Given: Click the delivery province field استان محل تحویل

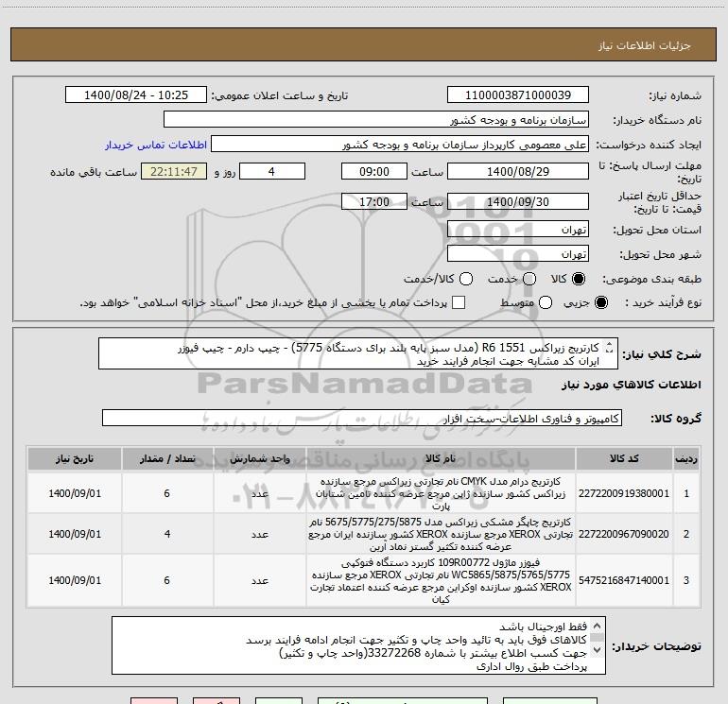Looking at the screenshot, I should [x=518, y=230].
